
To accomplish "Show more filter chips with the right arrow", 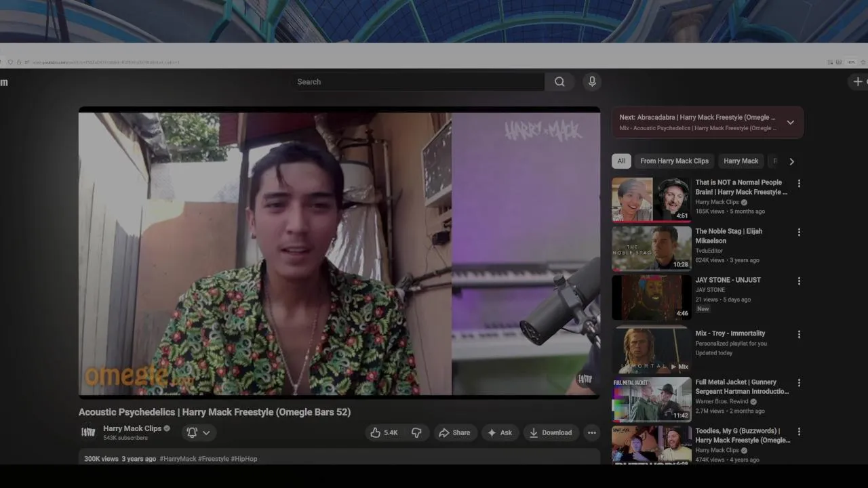I will click(791, 161).
